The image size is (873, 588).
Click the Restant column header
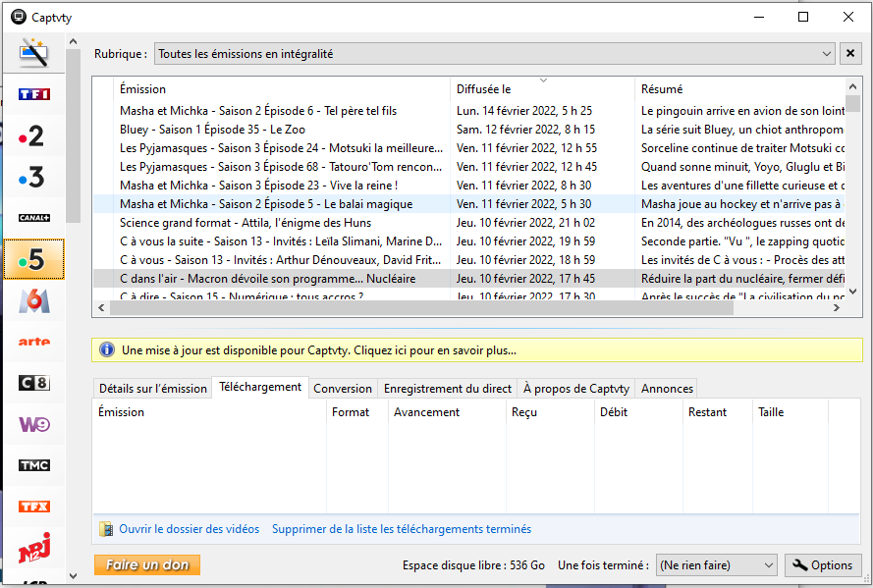(x=717, y=412)
